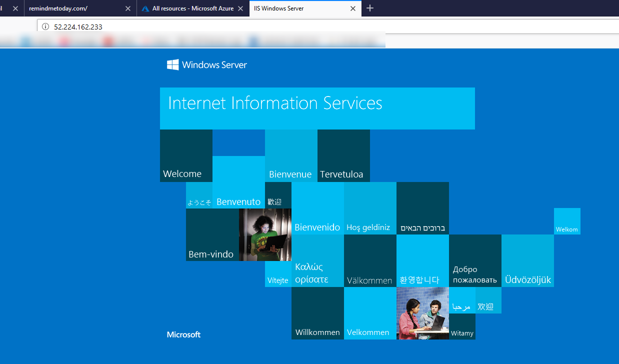Click the Microsoft logo at page bottom
Viewport: 619px width, 364px height.
(183, 334)
